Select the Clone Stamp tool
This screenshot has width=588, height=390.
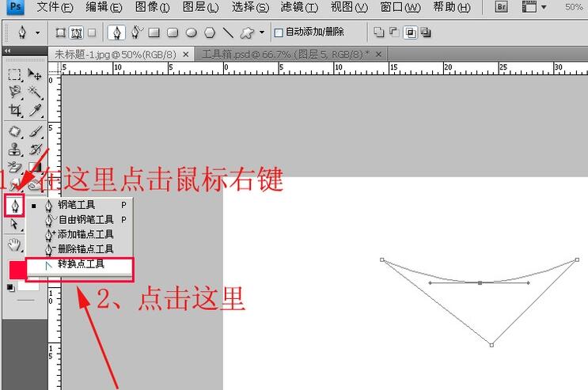[x=15, y=150]
